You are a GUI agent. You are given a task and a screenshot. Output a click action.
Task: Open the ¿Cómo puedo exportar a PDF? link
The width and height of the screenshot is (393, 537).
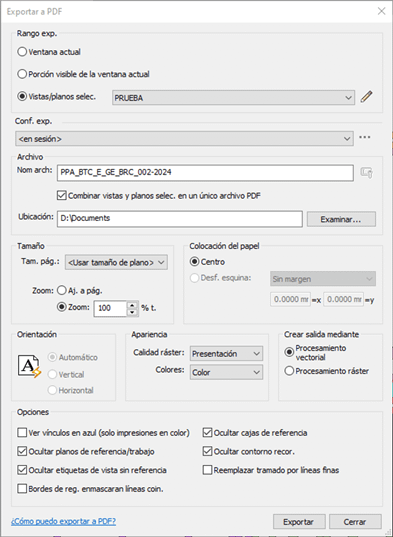pyautogui.click(x=63, y=521)
